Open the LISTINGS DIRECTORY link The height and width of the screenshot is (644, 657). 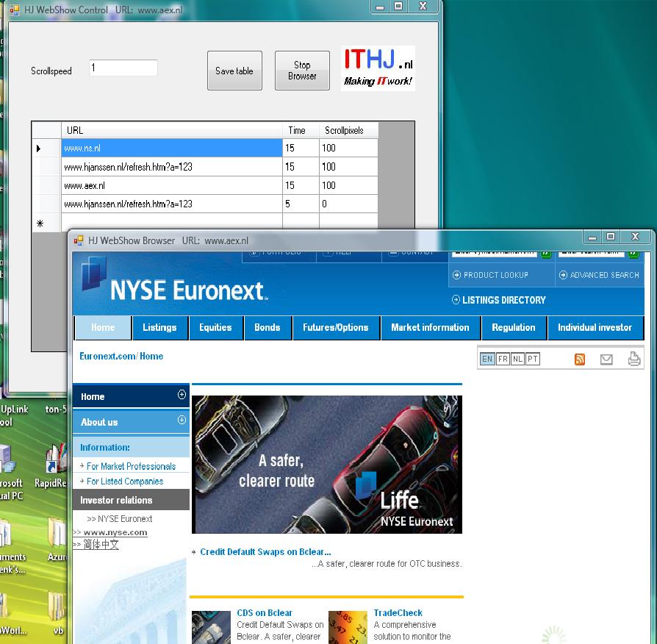pos(499,300)
